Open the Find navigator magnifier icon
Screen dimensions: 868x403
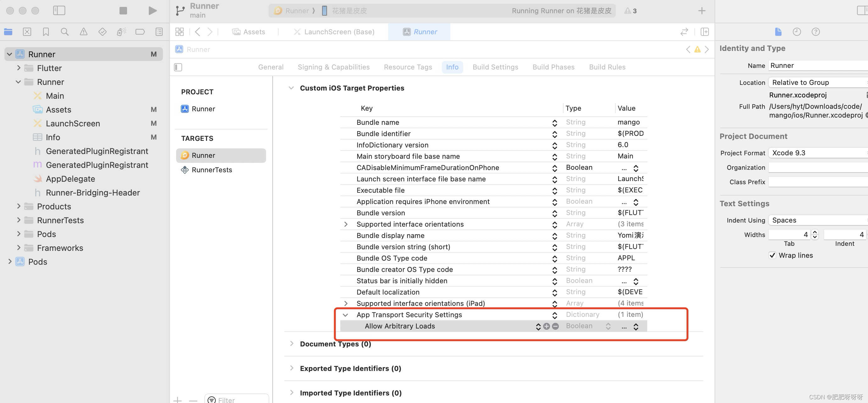[x=64, y=32]
